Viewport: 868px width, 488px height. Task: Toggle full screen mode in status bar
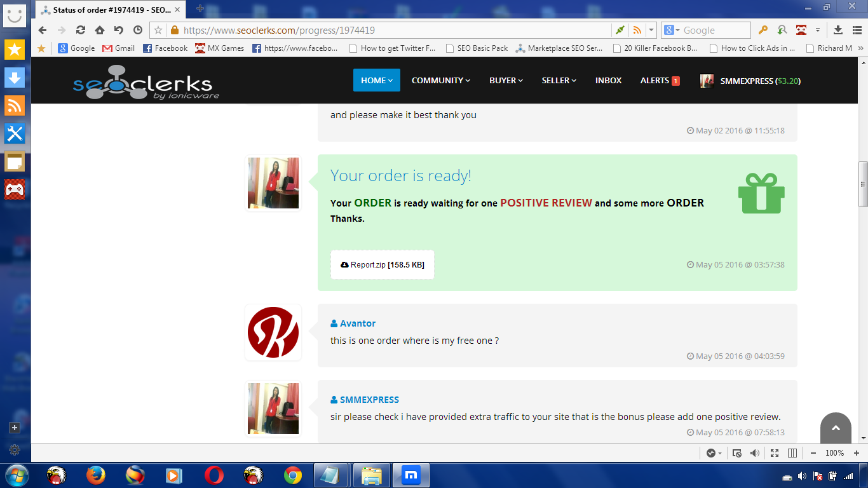point(775,453)
